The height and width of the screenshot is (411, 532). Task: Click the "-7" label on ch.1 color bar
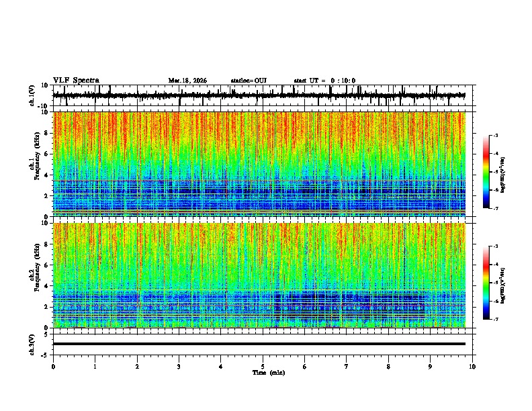pyautogui.click(x=496, y=208)
